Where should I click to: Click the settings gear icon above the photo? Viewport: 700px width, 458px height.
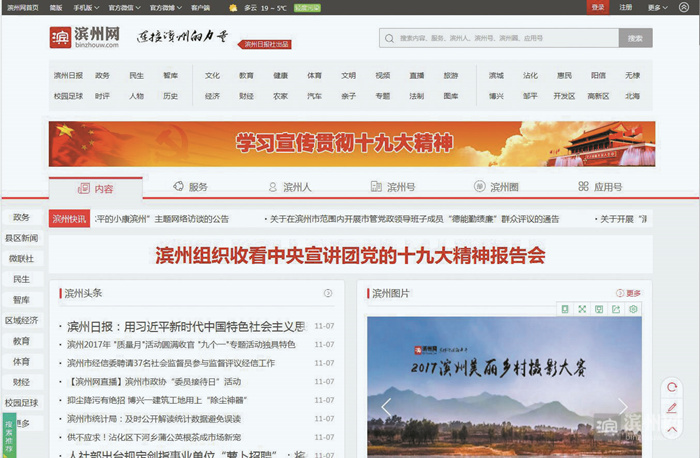tap(633, 309)
